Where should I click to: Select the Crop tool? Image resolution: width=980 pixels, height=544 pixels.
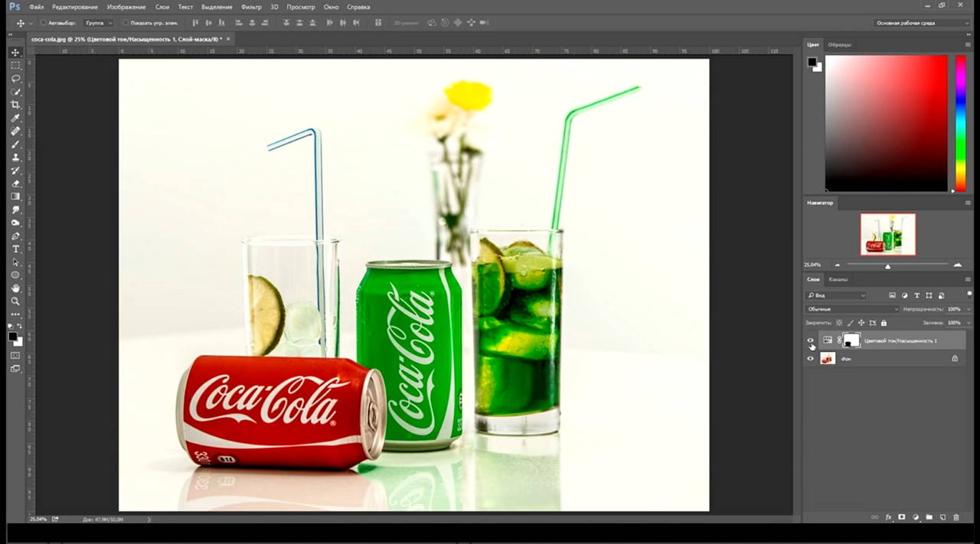click(x=15, y=104)
